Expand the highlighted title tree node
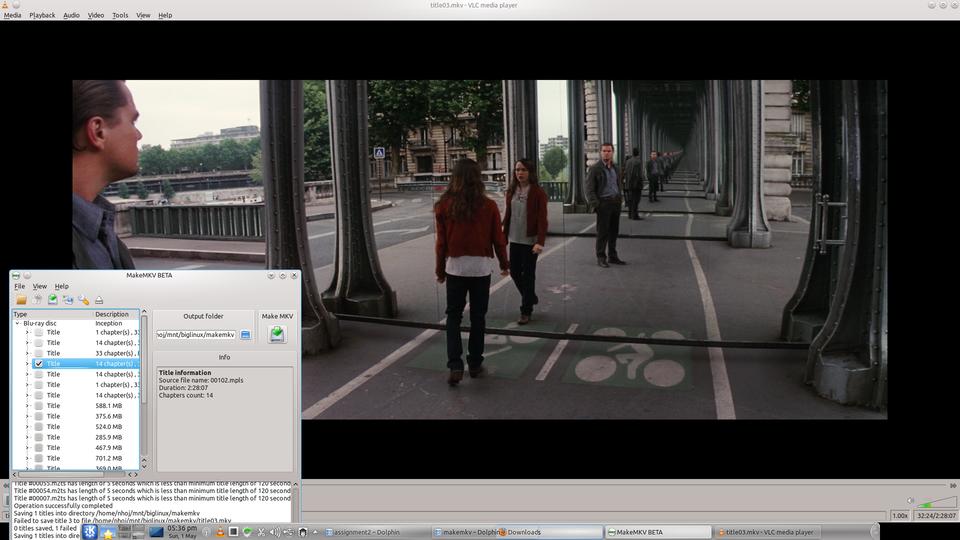The width and height of the screenshot is (960, 540). [x=27, y=364]
